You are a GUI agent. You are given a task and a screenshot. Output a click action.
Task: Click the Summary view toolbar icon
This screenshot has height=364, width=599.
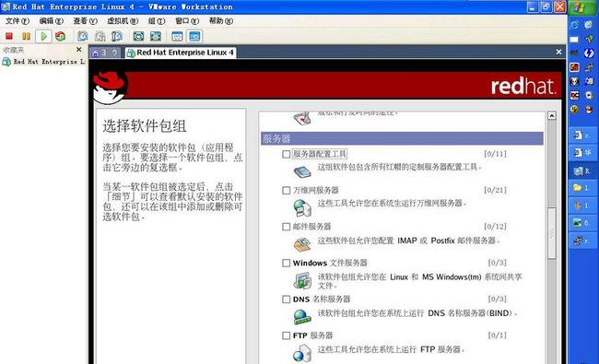[177, 36]
